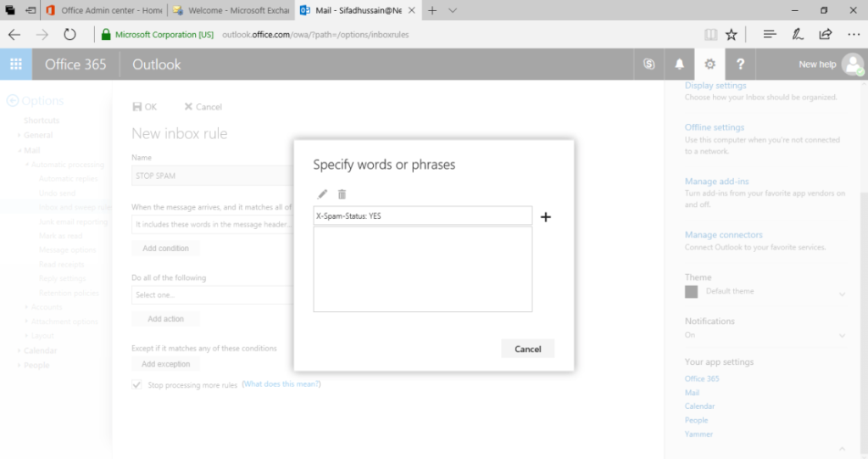Open the Manage connectors link
Screen dimensions: 868x459
pos(724,235)
